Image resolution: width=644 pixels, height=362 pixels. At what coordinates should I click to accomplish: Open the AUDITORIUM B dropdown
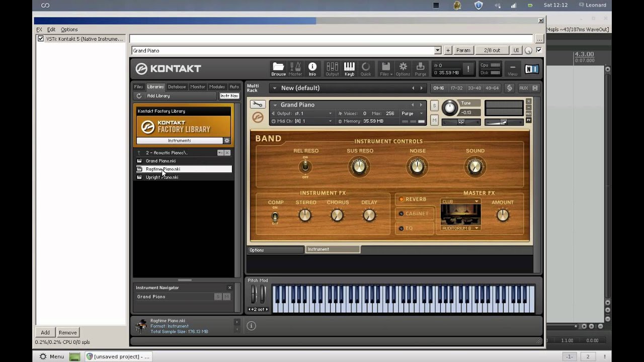tap(460, 228)
